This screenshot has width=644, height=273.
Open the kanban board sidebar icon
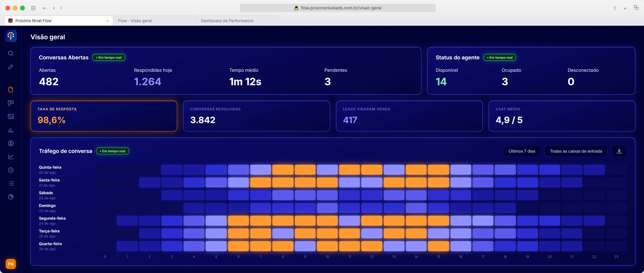point(11,103)
